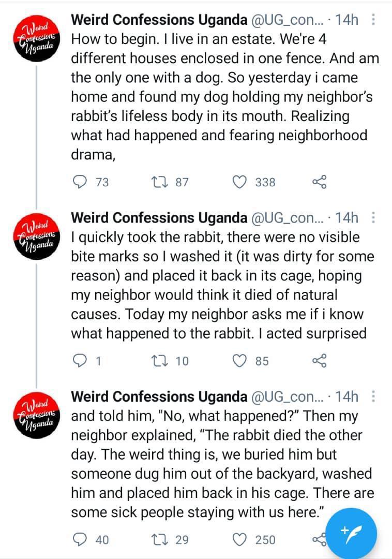Open the third tweet text about buried rabbit
The height and width of the screenshot is (559, 392).
click(x=222, y=464)
